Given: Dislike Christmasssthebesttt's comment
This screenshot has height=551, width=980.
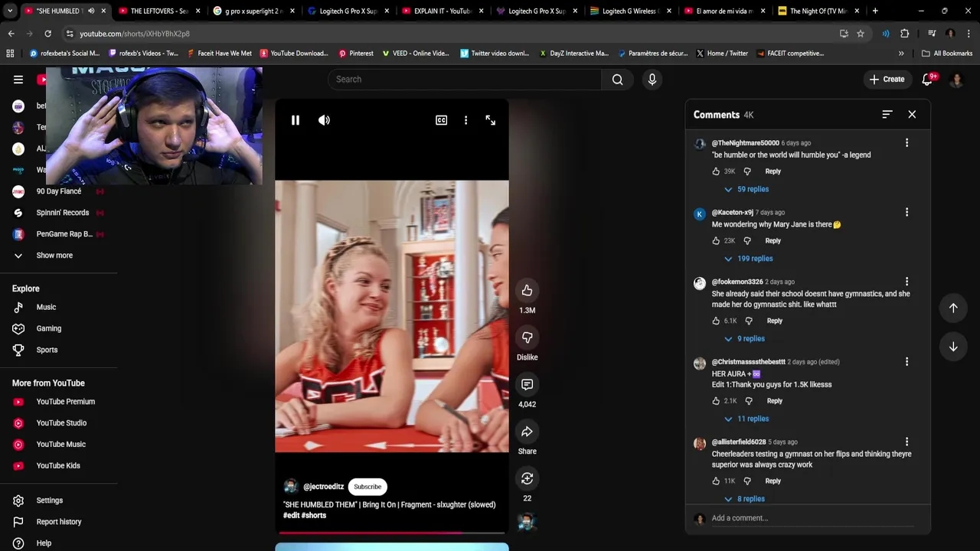Looking at the screenshot, I should tap(749, 401).
